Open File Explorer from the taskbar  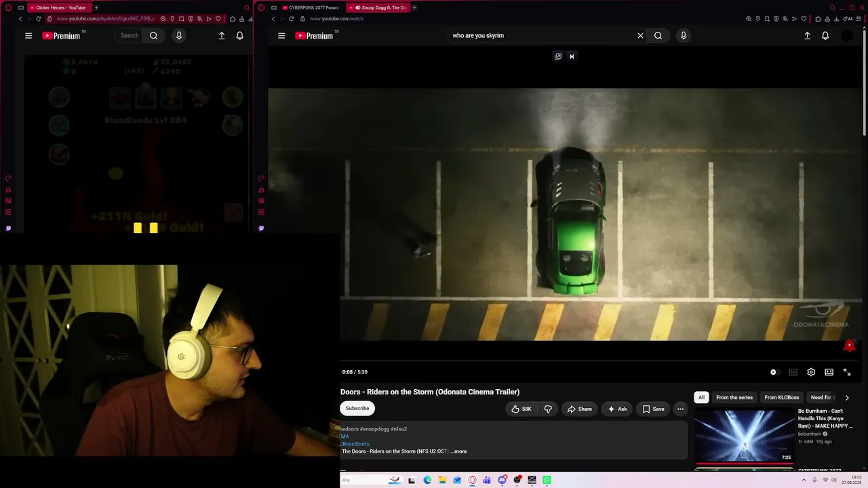click(442, 481)
